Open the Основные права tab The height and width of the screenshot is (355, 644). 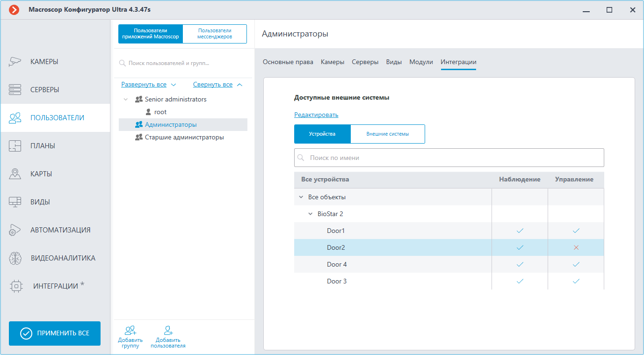click(x=288, y=62)
